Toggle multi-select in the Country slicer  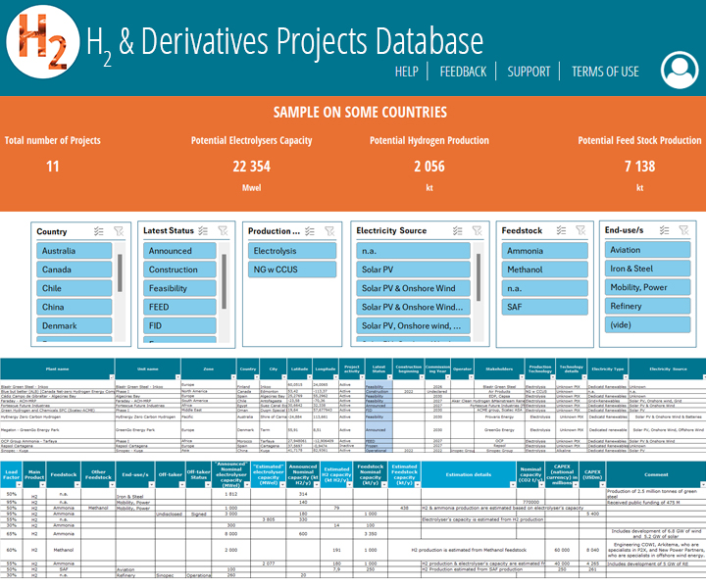tap(99, 231)
